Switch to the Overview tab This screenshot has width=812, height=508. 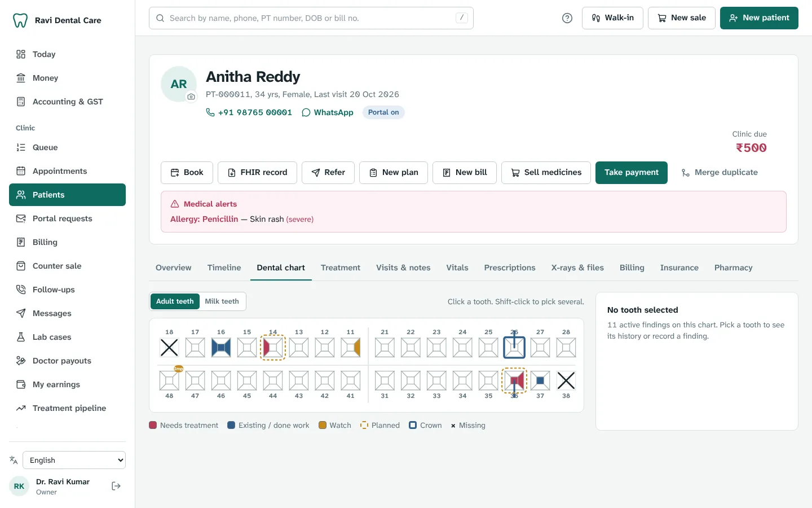(x=174, y=268)
